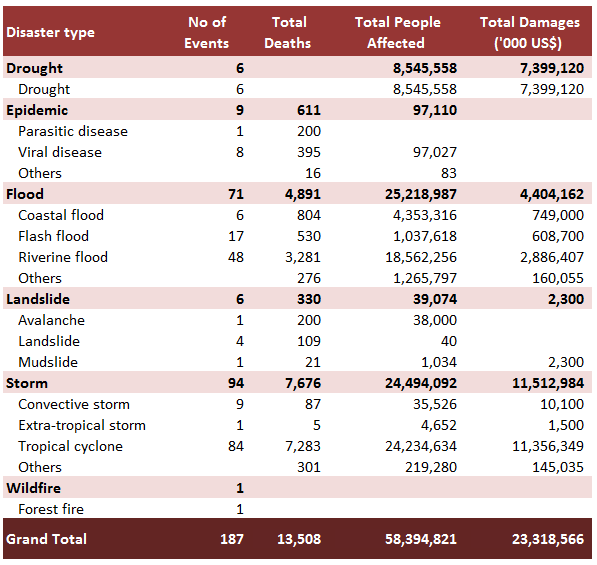Click the Flood Others damages value 160,055
The width and height of the screenshot is (597, 565).
coord(558,278)
